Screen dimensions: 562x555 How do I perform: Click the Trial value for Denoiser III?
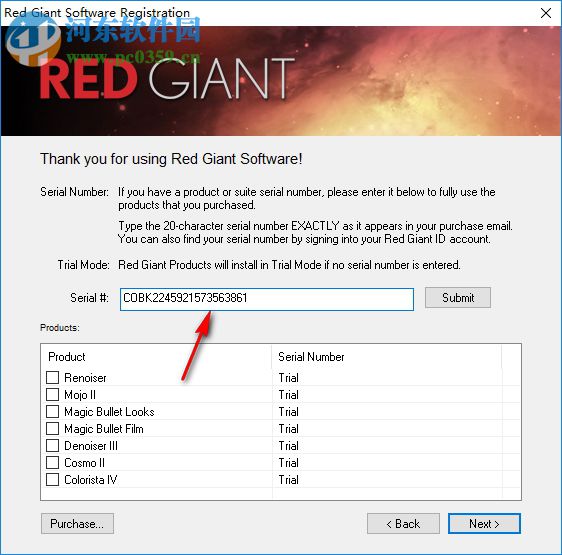click(x=289, y=446)
